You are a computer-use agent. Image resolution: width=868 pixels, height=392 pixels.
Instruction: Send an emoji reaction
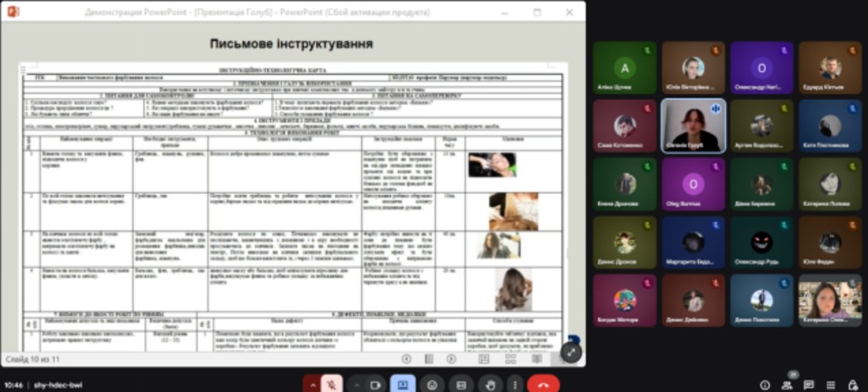click(432, 385)
